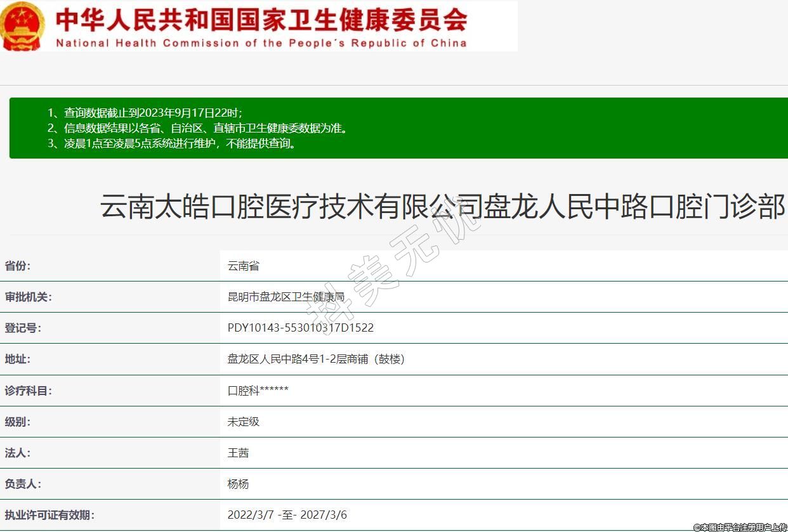Click the address value 盘龙区人民中路4号
The image size is (788, 532).
[x=316, y=360]
